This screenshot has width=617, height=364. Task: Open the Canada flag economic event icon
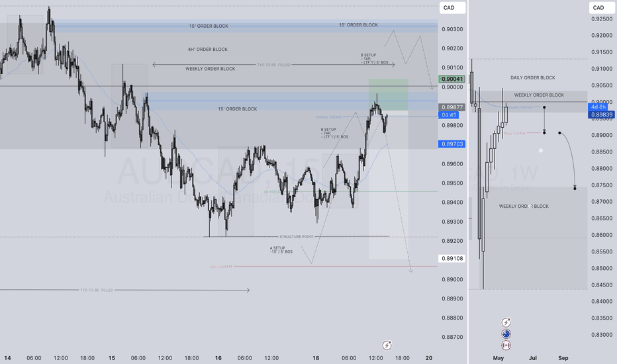pos(506,345)
